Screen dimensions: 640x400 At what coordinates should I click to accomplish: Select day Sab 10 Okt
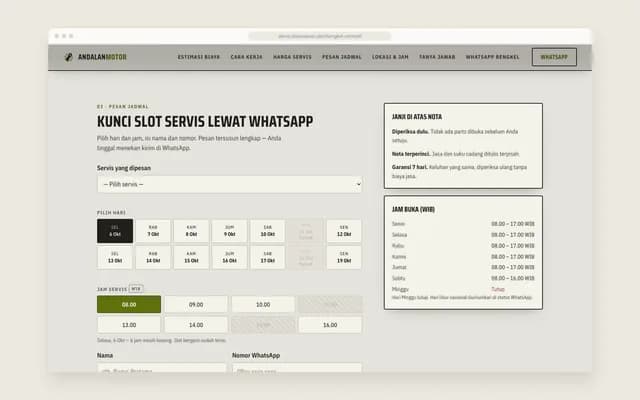[268, 231]
